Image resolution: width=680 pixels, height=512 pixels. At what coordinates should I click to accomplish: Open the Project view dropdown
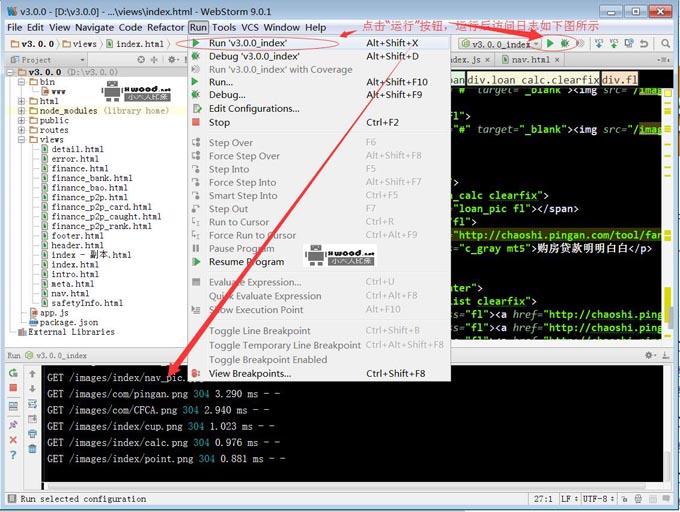47,60
